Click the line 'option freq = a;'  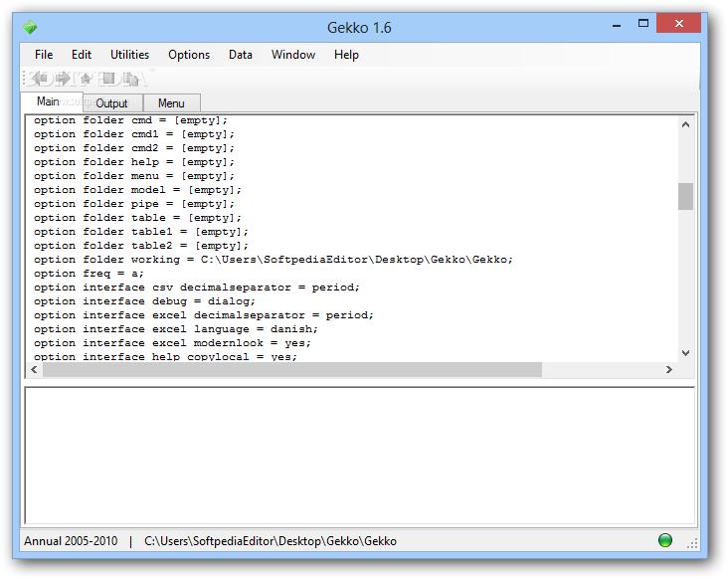89,274
